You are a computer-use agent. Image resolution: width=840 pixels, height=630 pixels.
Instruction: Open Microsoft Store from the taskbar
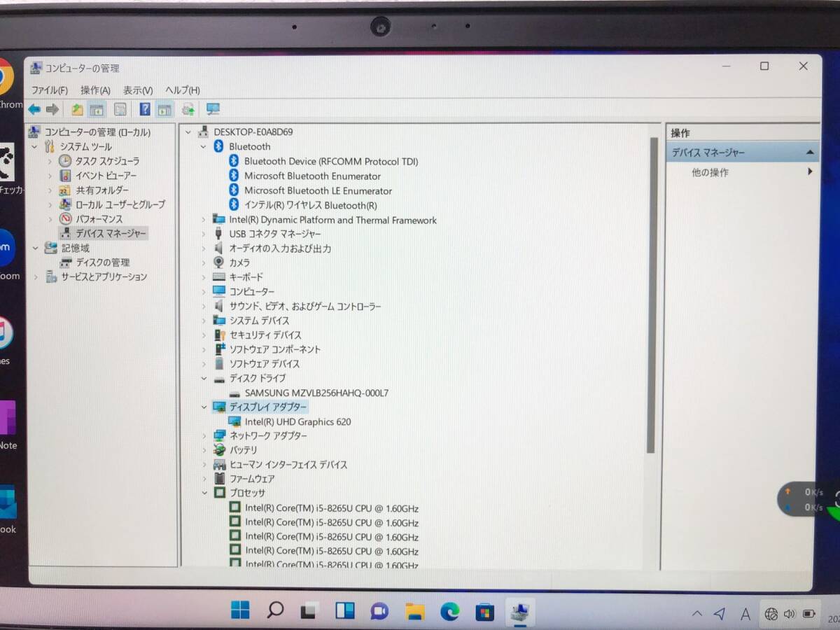[x=484, y=612]
